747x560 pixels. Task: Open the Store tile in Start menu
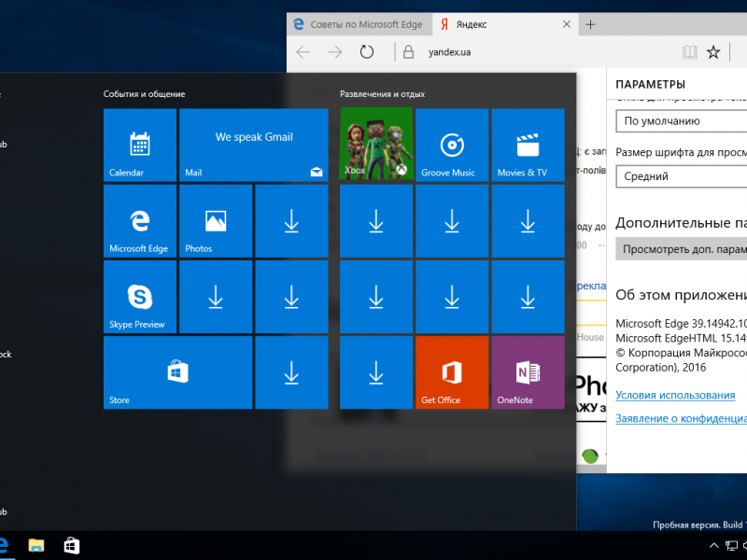pos(177,372)
